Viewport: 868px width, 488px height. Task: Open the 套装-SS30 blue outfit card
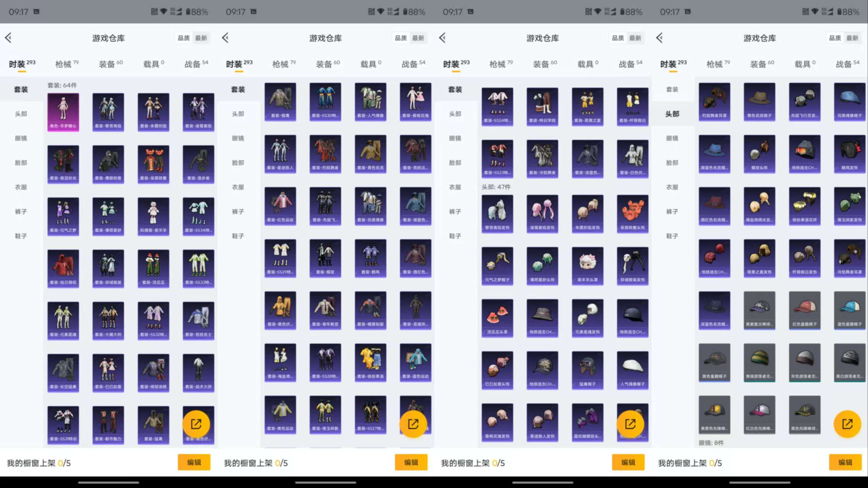[x=325, y=102]
